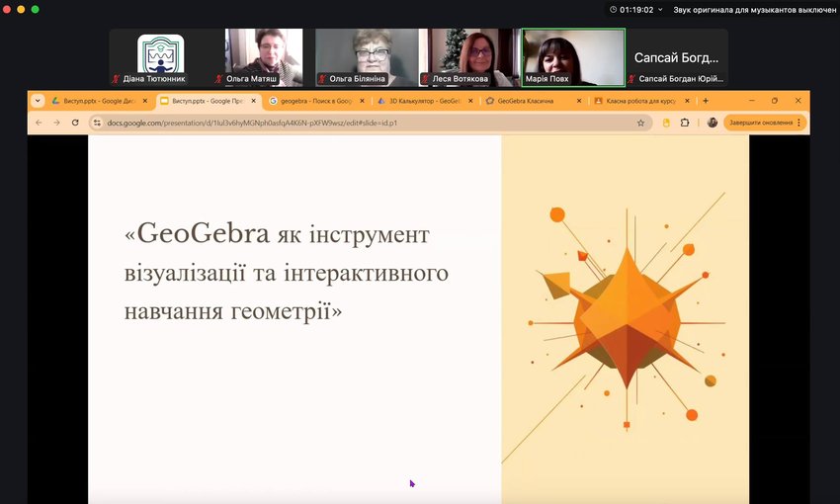Open the Chrome profile avatar

click(712, 123)
